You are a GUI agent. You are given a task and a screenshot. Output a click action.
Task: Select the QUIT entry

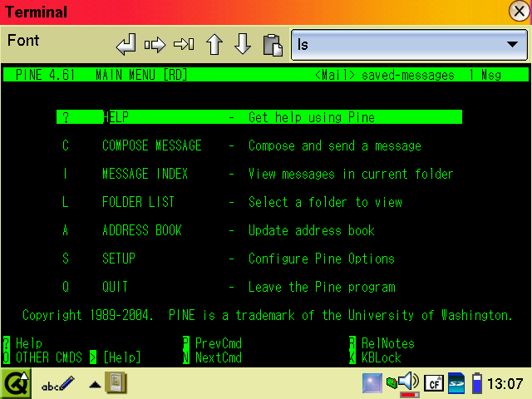(115, 287)
